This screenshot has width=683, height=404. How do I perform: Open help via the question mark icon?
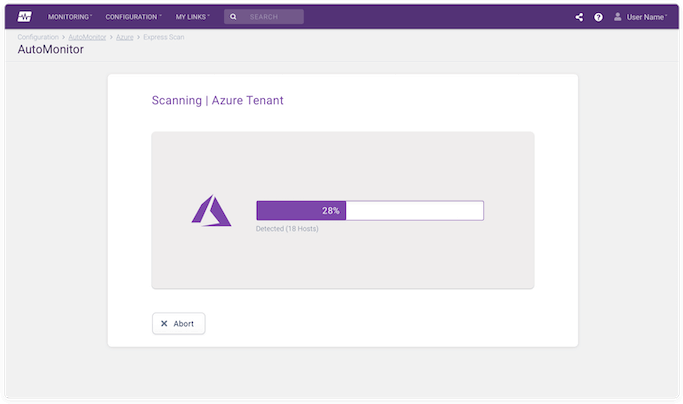point(598,17)
